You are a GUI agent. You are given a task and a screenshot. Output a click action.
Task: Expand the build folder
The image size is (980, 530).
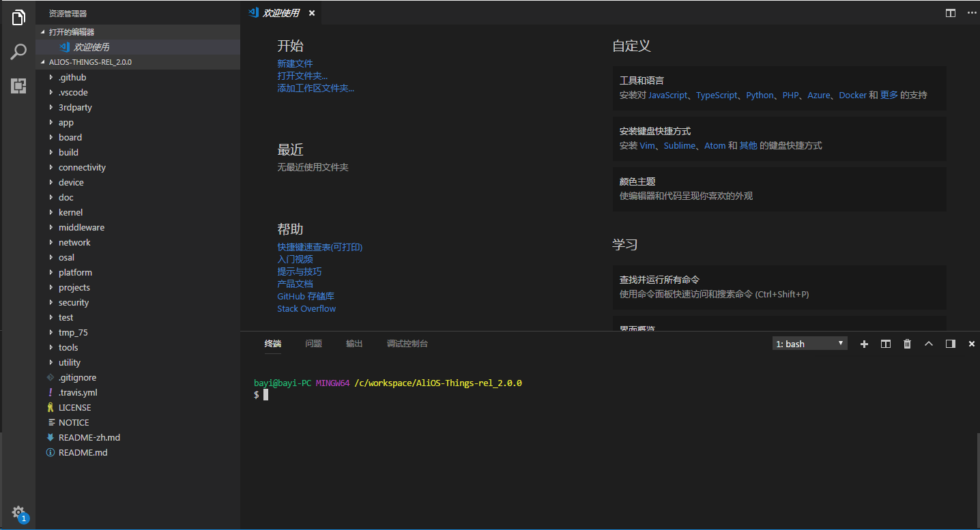click(138, 152)
